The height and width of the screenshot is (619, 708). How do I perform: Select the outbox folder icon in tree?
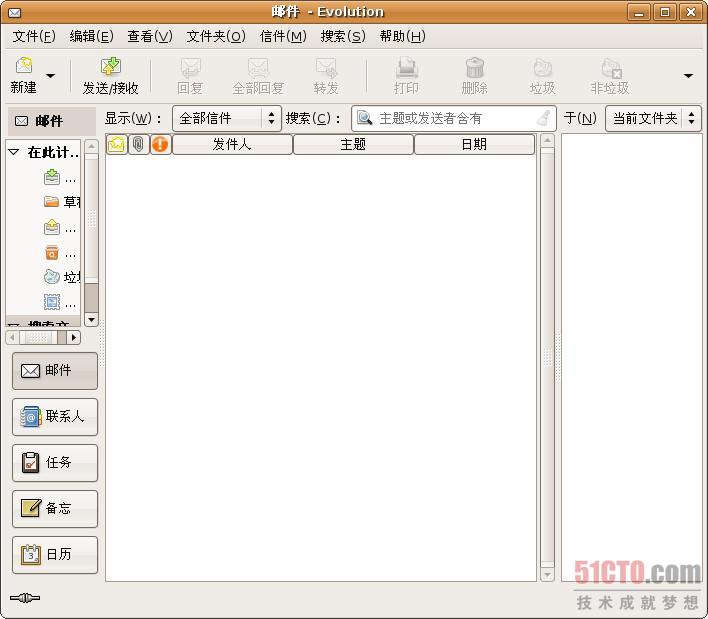tap(51, 227)
